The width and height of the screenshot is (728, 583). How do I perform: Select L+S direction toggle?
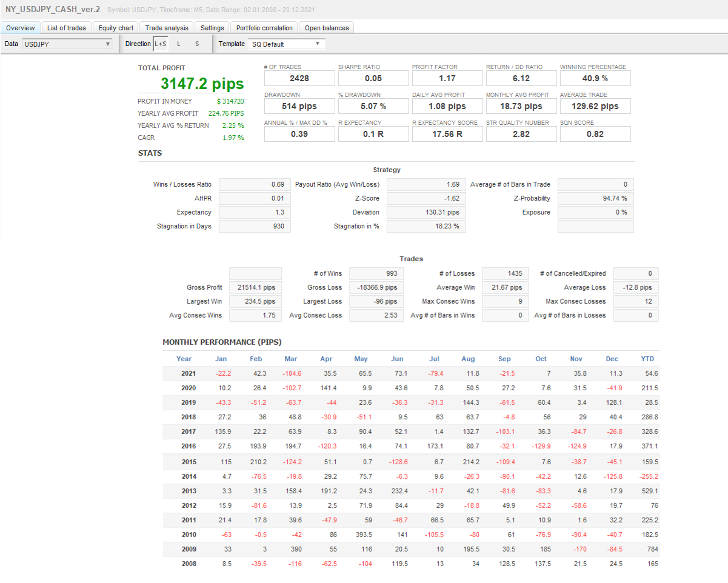(161, 44)
